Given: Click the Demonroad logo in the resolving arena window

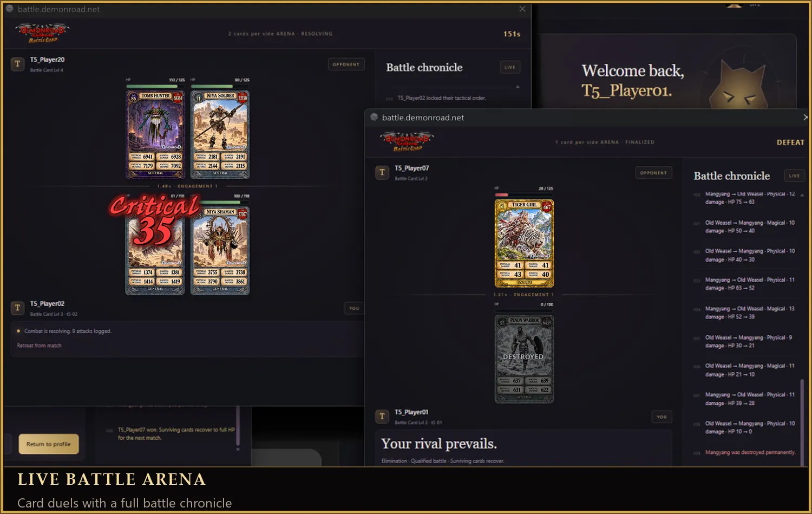Looking at the screenshot, I should click(x=43, y=33).
